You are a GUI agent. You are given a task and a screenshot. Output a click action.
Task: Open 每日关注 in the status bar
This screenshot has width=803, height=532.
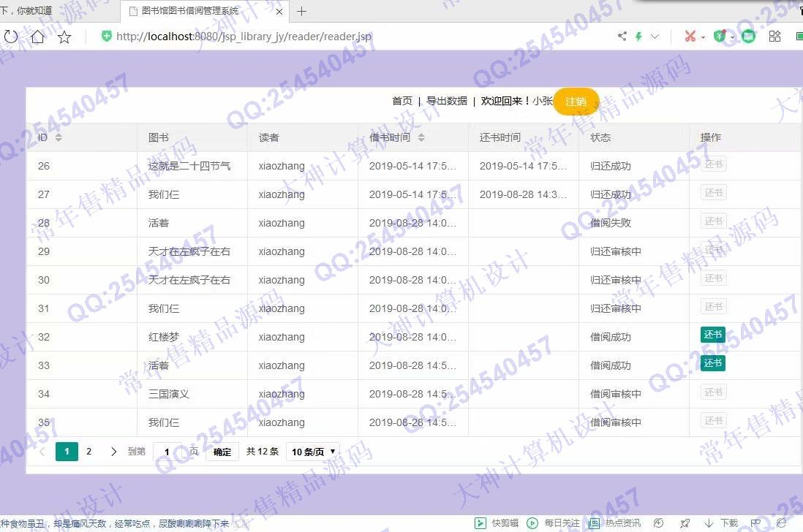click(x=554, y=522)
